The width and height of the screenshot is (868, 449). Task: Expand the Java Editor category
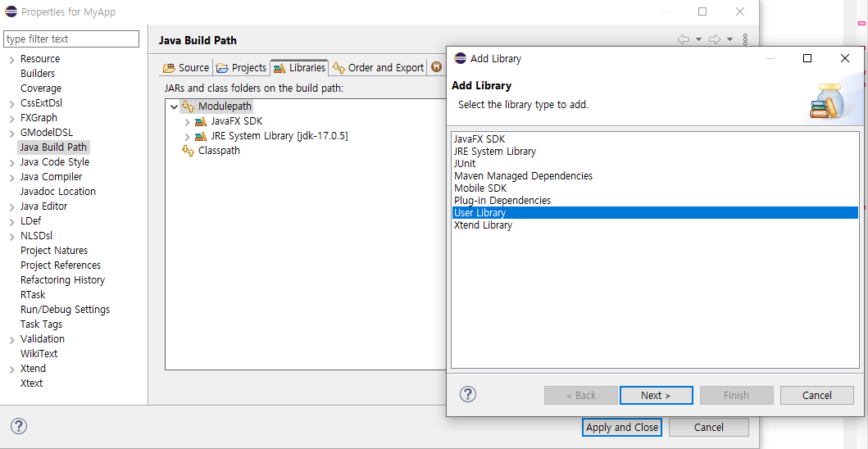coord(12,207)
